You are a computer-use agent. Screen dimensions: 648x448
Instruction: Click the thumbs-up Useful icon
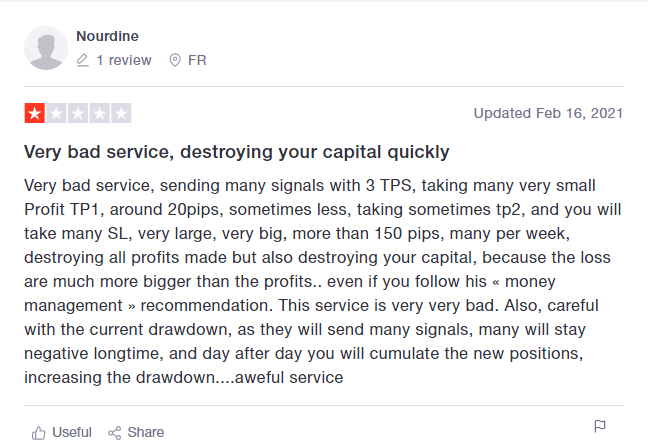38,433
